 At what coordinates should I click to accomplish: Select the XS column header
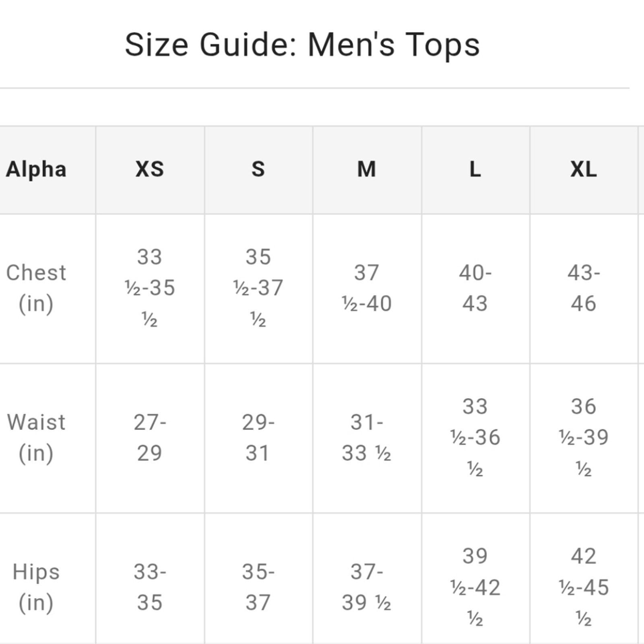coord(150,170)
